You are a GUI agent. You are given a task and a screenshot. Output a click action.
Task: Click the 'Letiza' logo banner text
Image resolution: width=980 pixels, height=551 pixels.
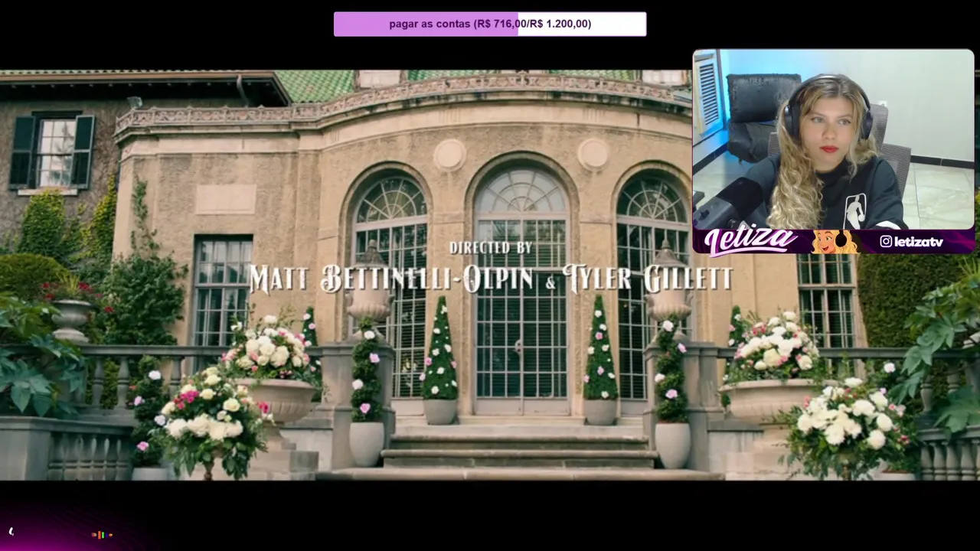[x=751, y=241]
